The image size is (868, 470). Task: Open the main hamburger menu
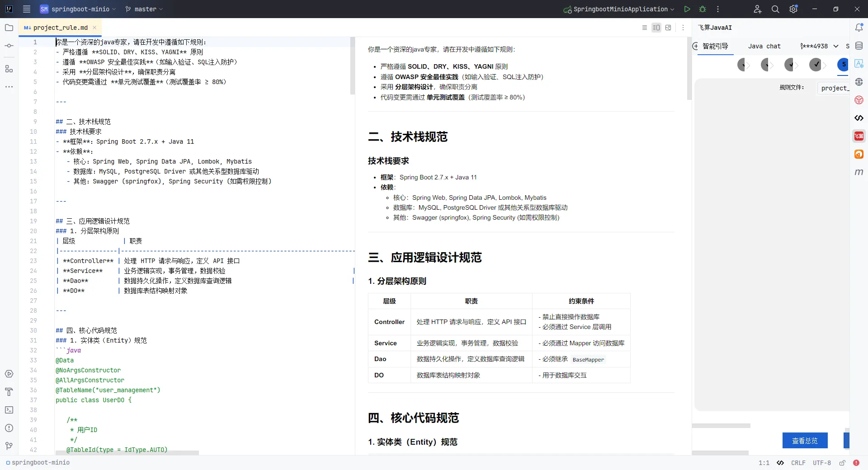click(x=27, y=9)
